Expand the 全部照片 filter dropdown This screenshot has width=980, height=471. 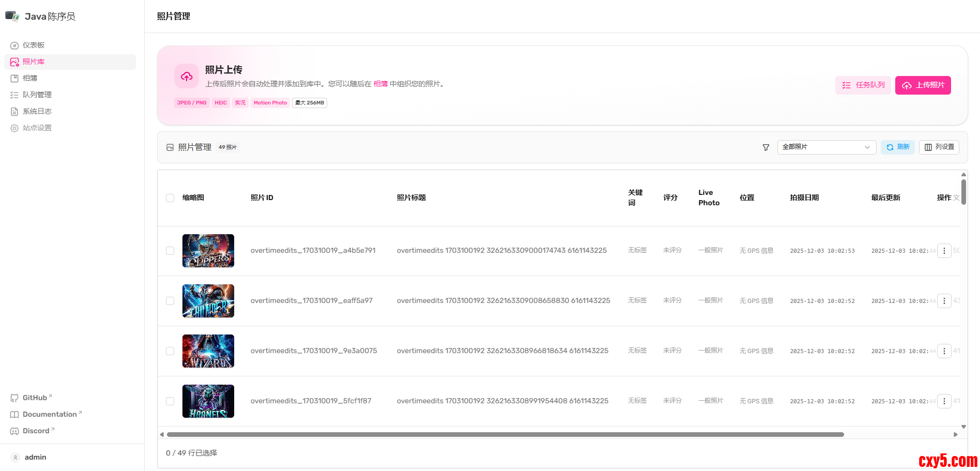coord(826,147)
